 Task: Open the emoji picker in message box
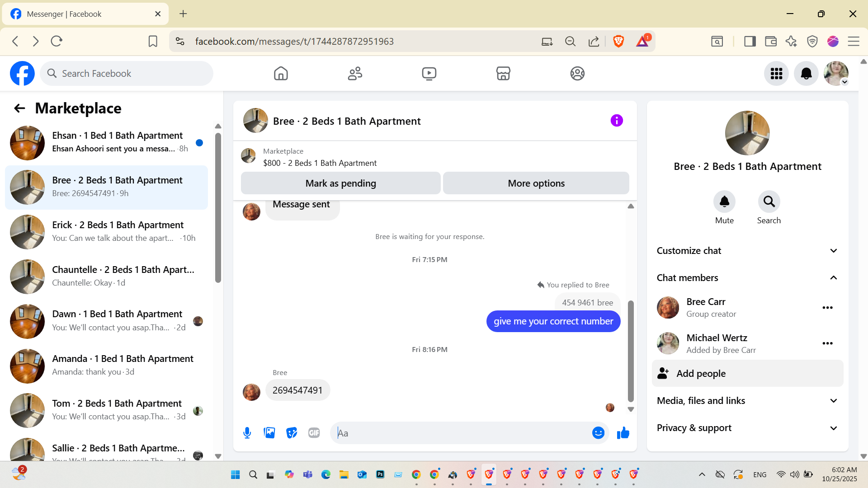pyautogui.click(x=598, y=433)
